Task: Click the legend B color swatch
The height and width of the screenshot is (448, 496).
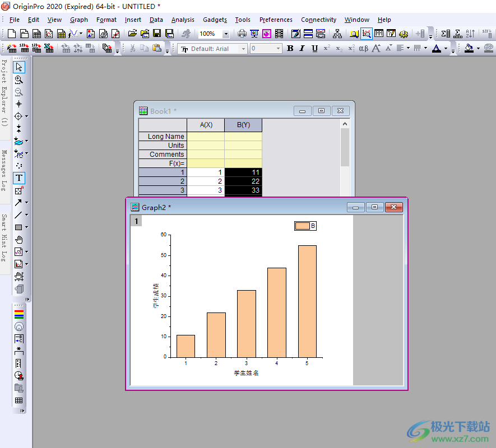Action: coord(303,226)
